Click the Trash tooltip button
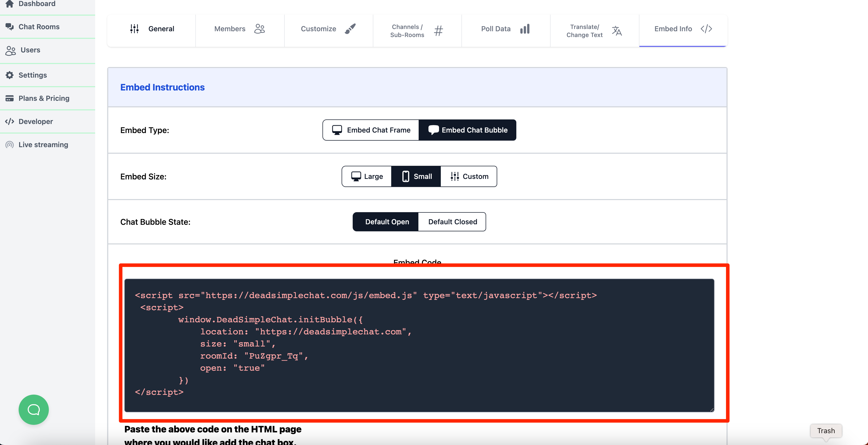This screenshot has width=868, height=445. [x=826, y=431]
